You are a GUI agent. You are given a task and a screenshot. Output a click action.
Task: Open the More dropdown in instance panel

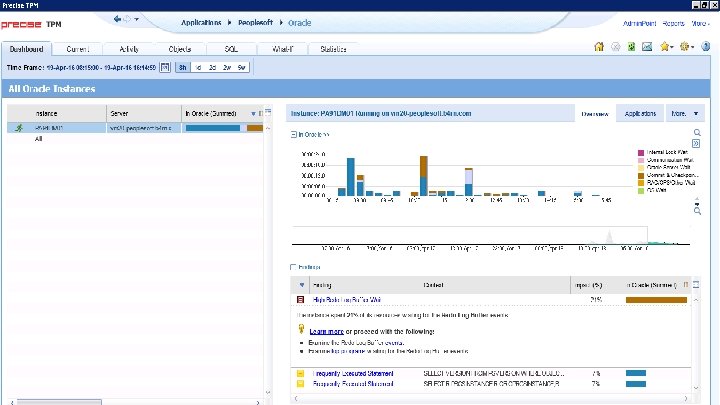685,113
